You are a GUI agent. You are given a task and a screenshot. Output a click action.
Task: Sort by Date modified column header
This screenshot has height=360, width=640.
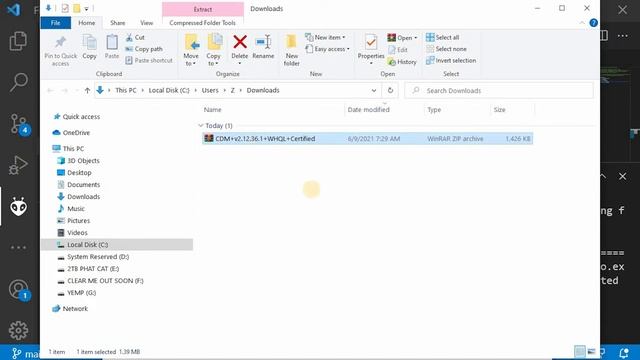pos(368,109)
